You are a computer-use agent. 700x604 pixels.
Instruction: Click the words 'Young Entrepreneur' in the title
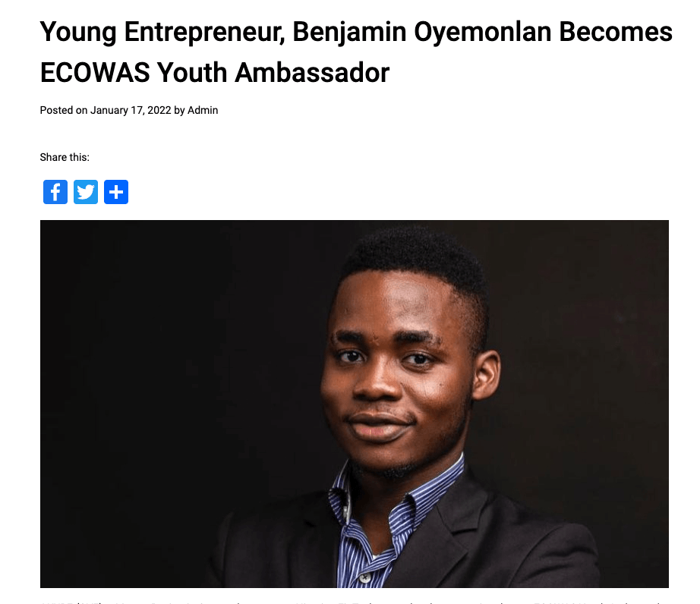coord(162,33)
